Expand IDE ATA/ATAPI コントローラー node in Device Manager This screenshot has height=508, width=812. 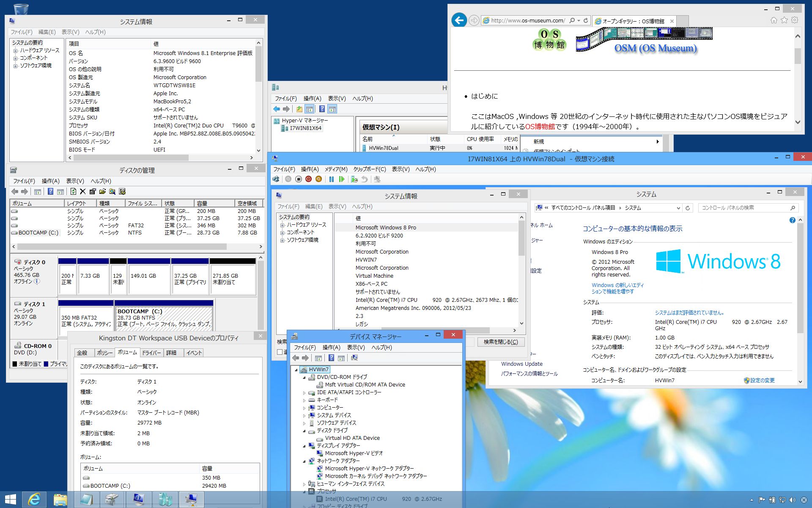(304, 393)
